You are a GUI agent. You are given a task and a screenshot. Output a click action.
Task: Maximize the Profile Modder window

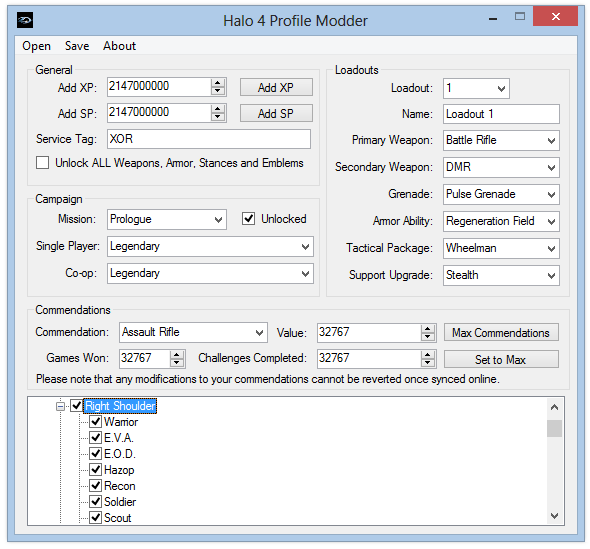(520, 17)
